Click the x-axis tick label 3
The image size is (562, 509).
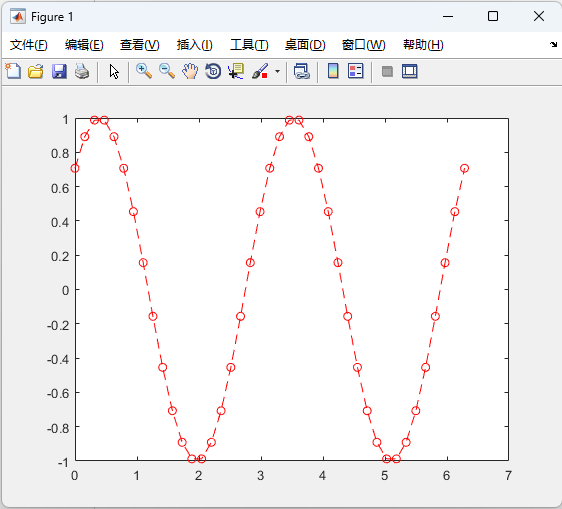click(x=261, y=476)
